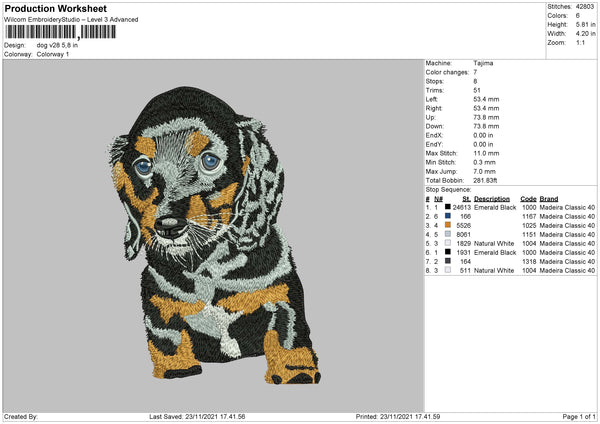The image size is (600, 424).
Task: Click the stitch count 24613 in row 1
Action: coord(461,207)
